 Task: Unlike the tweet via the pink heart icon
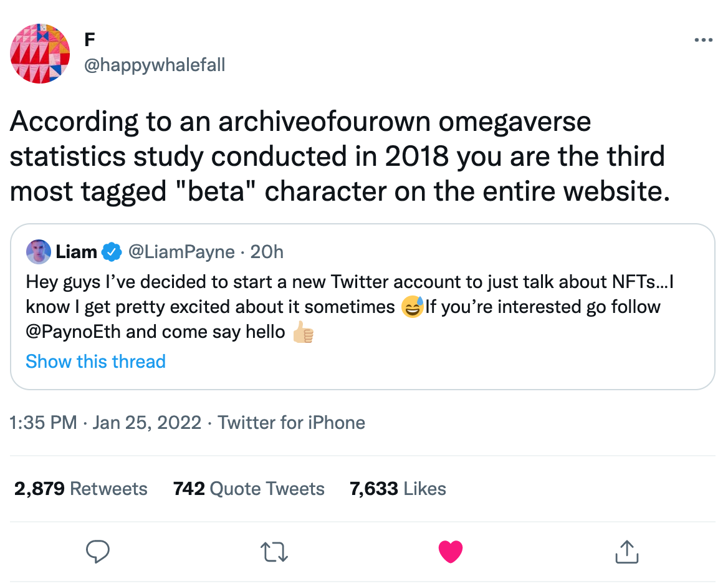[450, 551]
